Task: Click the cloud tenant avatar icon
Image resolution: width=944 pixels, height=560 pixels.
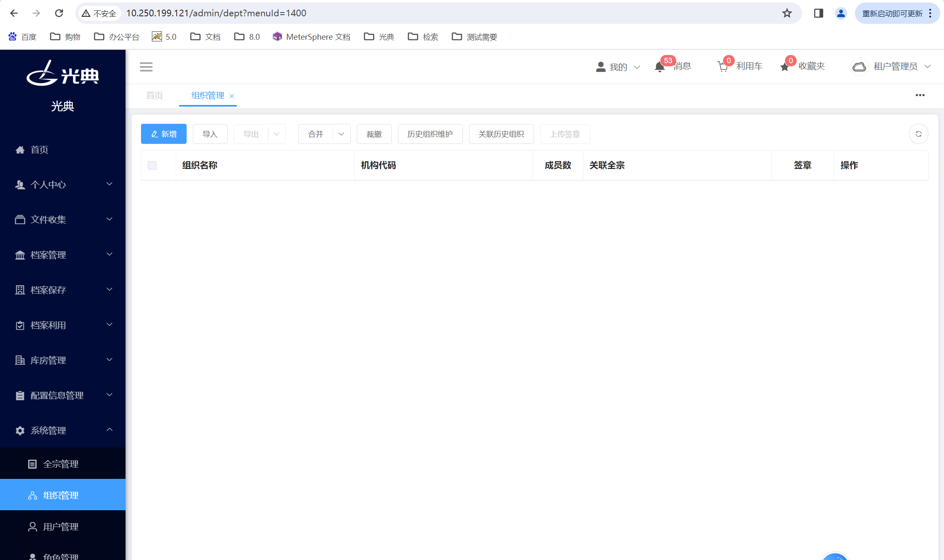Action: (859, 66)
